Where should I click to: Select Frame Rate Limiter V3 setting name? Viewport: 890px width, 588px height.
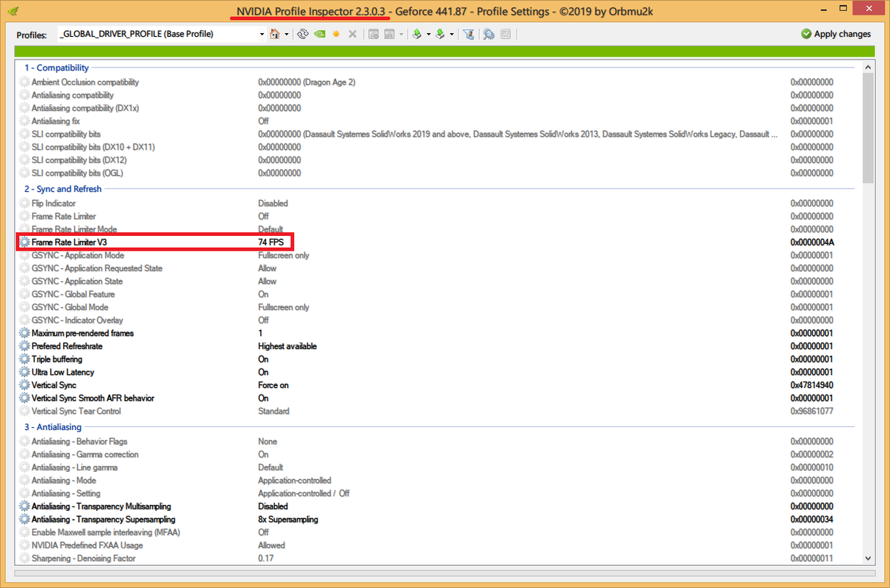tap(71, 242)
